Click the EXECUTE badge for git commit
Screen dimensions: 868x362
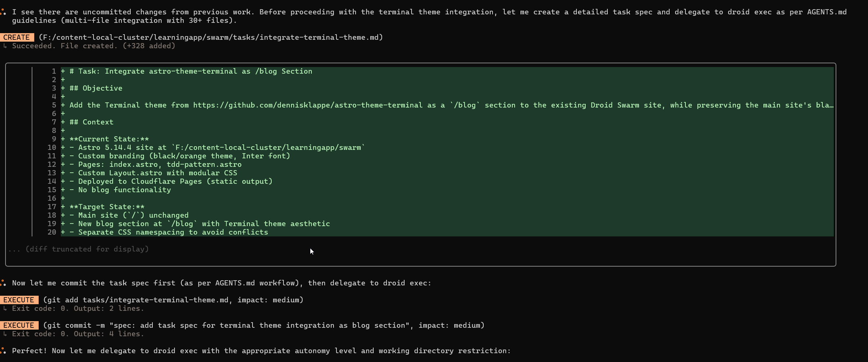coord(19,325)
